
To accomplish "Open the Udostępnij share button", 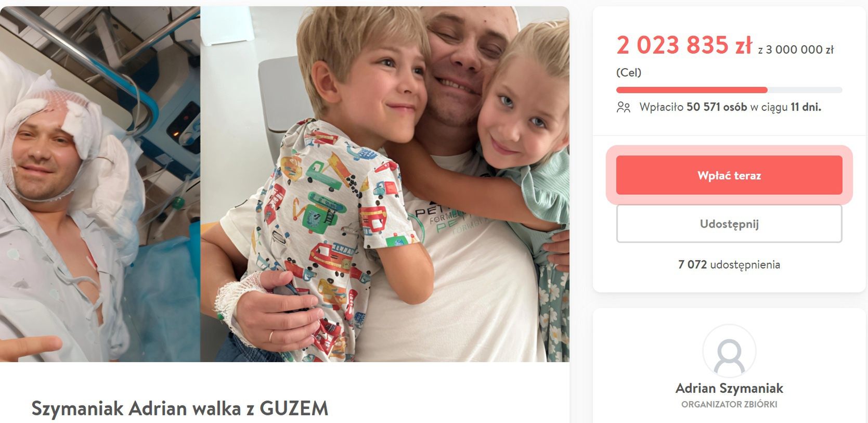I will coord(729,224).
